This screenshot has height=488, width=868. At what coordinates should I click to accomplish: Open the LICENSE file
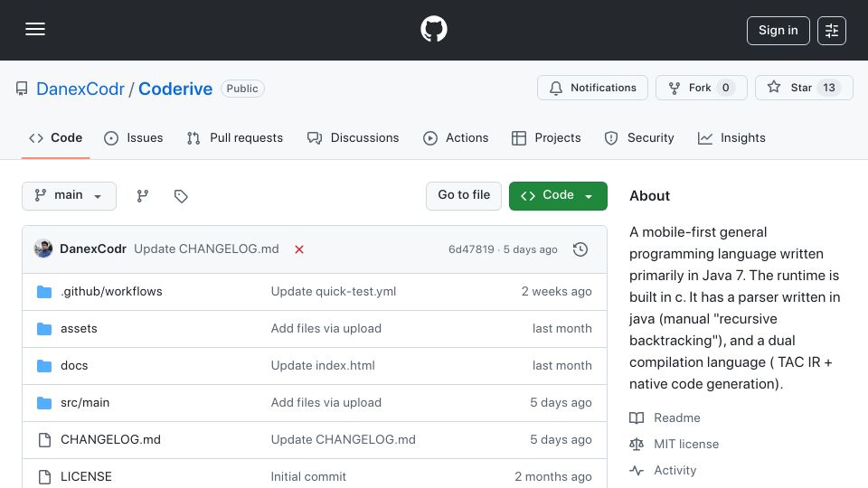coord(86,477)
